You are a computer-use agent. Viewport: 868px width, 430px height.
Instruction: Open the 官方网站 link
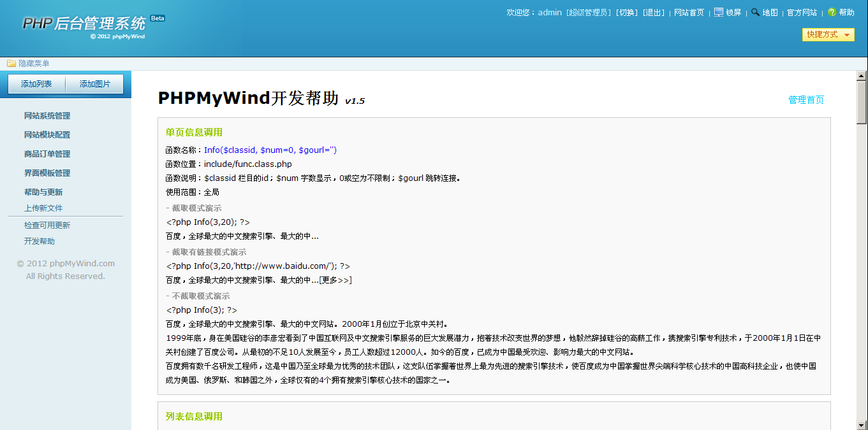click(802, 12)
